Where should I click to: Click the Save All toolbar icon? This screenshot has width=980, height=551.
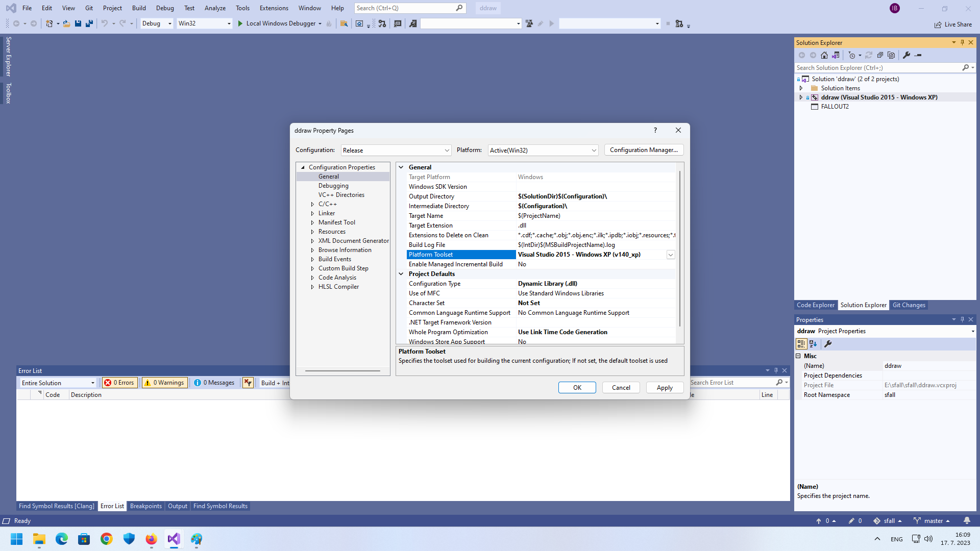point(89,23)
